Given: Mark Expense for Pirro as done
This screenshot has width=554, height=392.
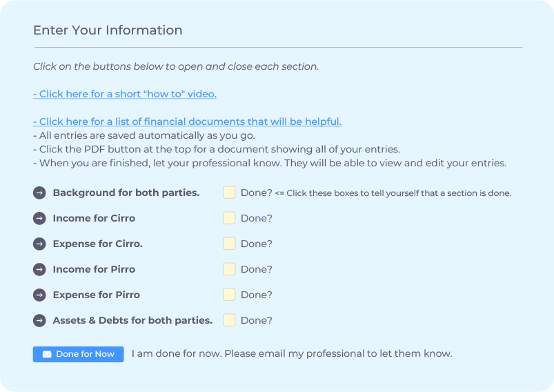Looking at the screenshot, I should click(x=229, y=295).
